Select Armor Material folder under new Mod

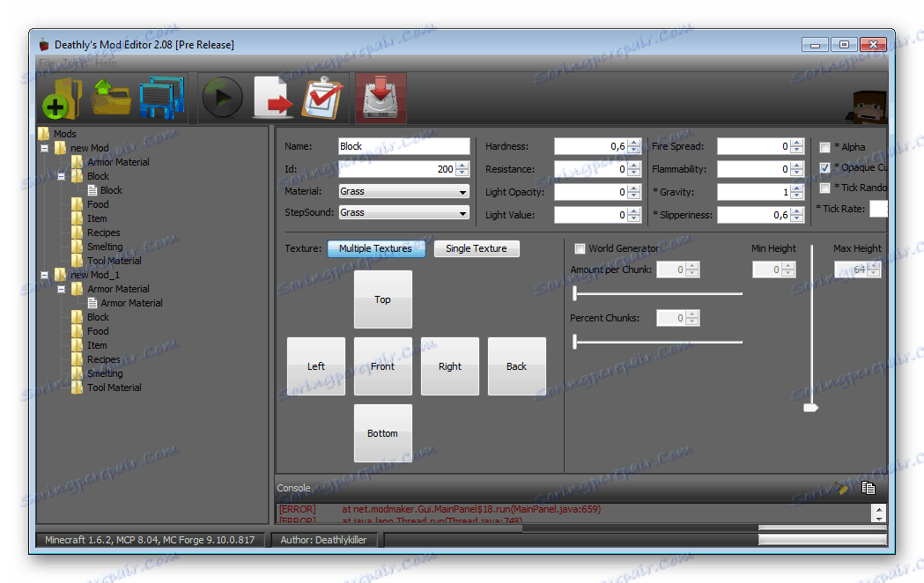(118, 162)
